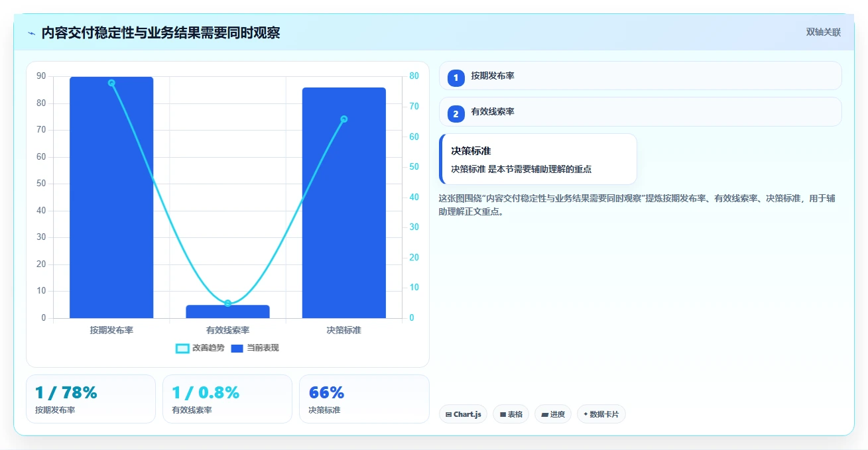Click the 按期发布率 x-axis label under chart

(x=111, y=330)
